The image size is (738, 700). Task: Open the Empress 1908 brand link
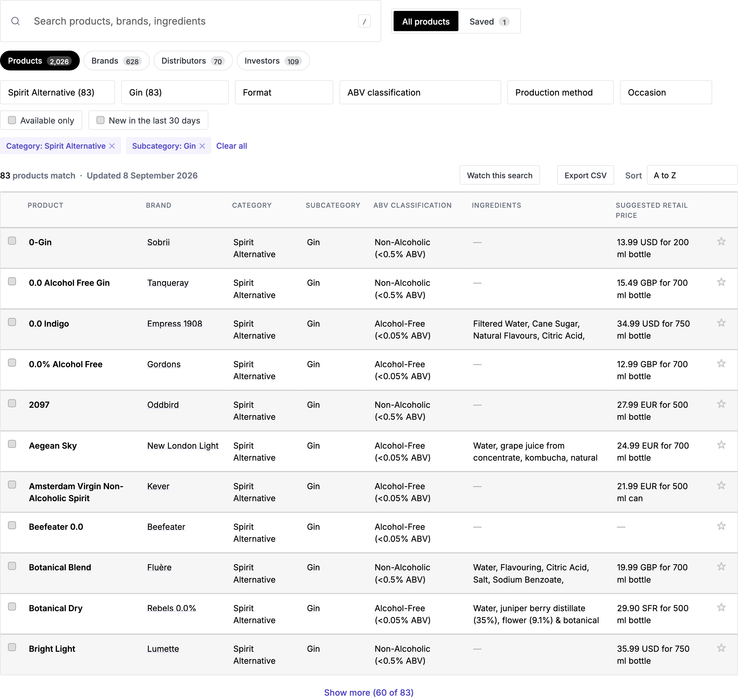pos(174,324)
